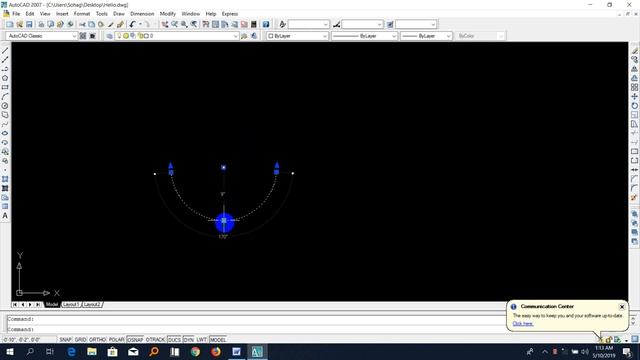The image size is (640, 360).
Task: Click the Help question mark icon
Action: (x=266, y=24)
